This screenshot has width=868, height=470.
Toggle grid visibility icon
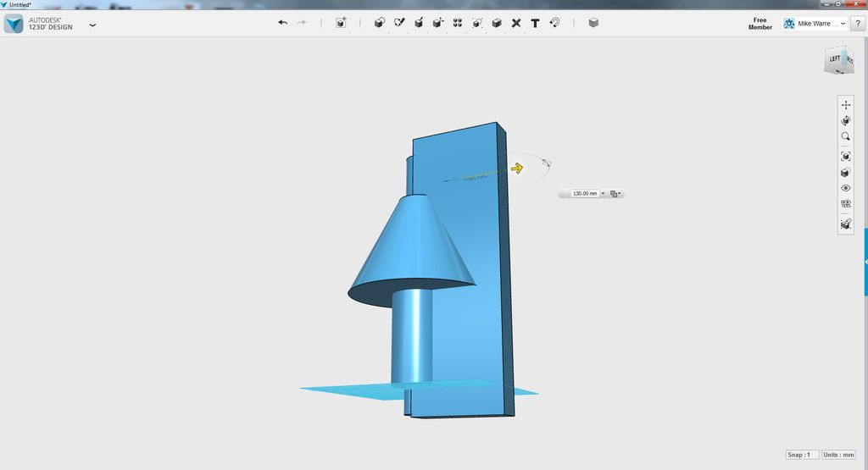click(845, 203)
